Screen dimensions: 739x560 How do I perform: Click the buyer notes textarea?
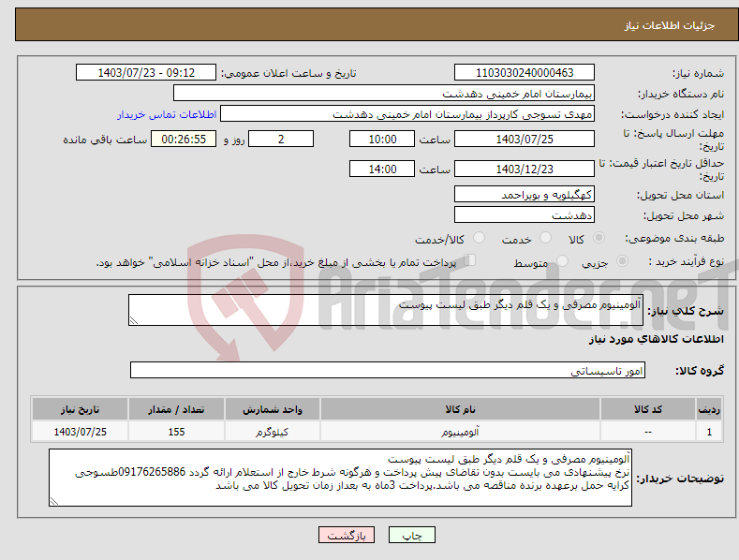(x=340, y=478)
